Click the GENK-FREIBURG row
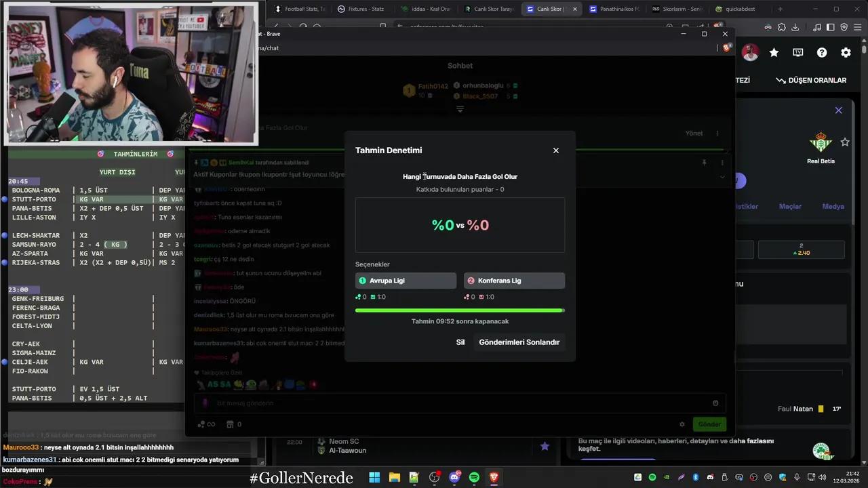This screenshot has height=488, width=868. point(95,299)
